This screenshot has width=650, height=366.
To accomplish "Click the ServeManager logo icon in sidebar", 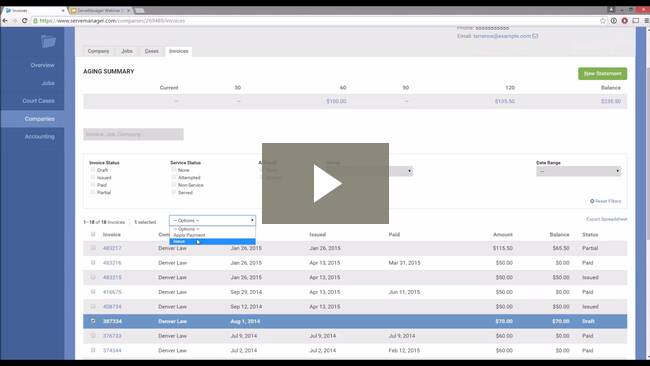I will [49, 41].
